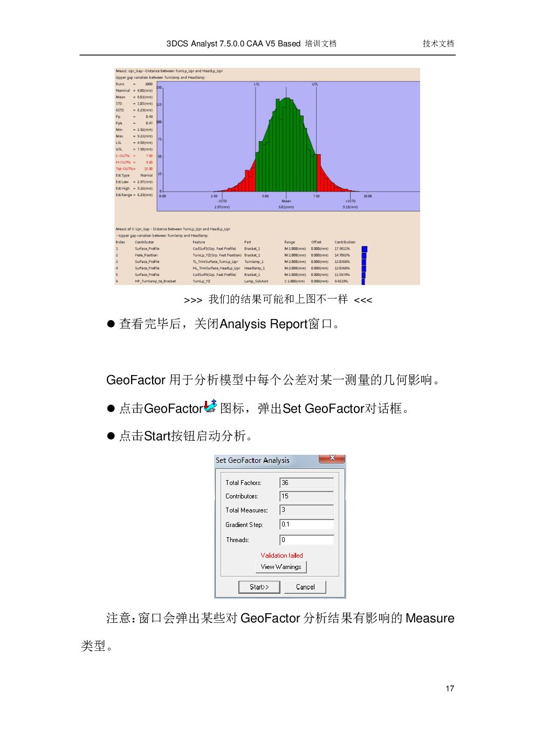Click the red H-OUT% statistic

(134, 162)
